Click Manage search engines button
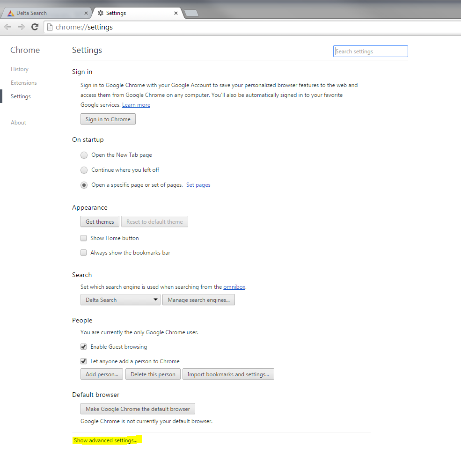 click(x=198, y=300)
